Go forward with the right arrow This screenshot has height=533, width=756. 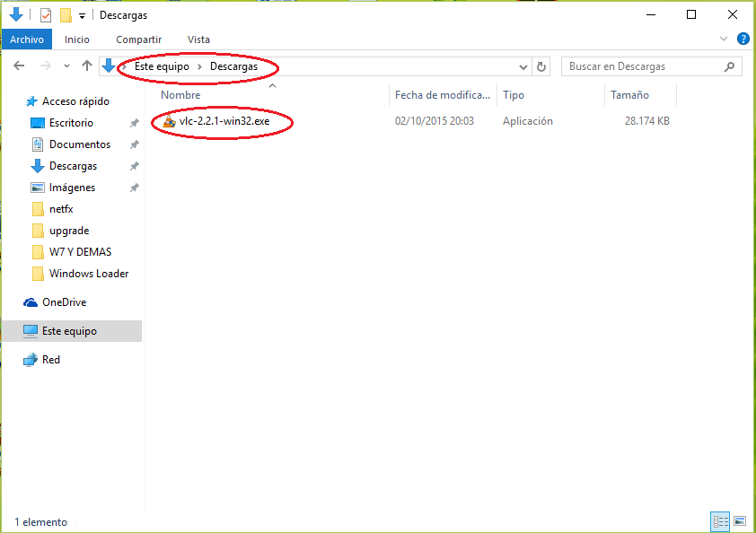coord(45,66)
